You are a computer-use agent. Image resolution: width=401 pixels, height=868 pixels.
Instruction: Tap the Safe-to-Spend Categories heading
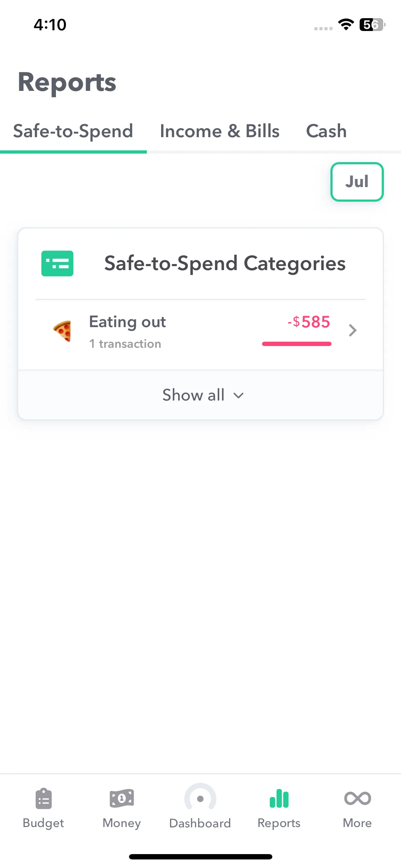click(x=225, y=264)
